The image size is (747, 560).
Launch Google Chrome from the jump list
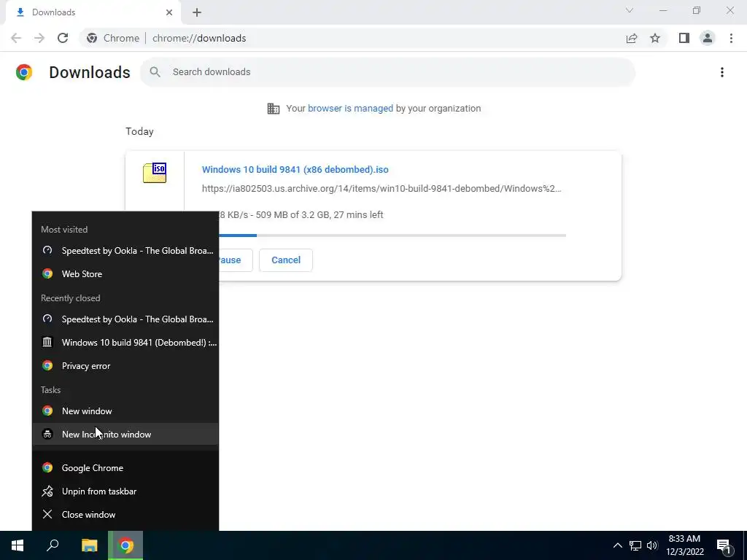tap(125, 467)
